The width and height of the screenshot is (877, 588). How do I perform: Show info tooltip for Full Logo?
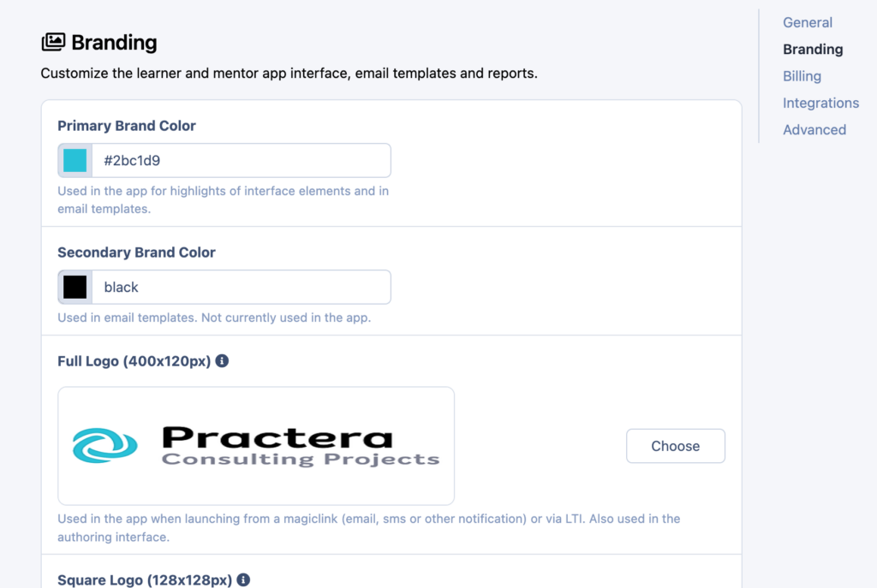click(x=222, y=361)
